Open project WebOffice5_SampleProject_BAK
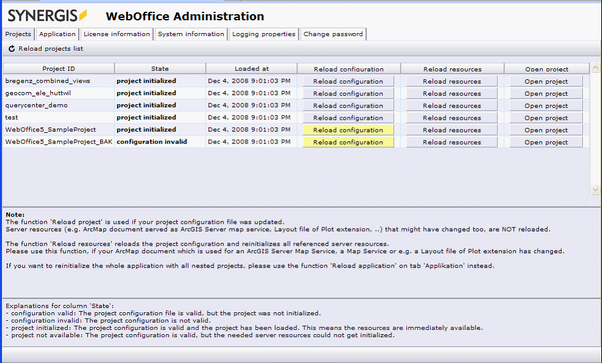Image resolution: width=602 pixels, height=363 pixels. 546,142
